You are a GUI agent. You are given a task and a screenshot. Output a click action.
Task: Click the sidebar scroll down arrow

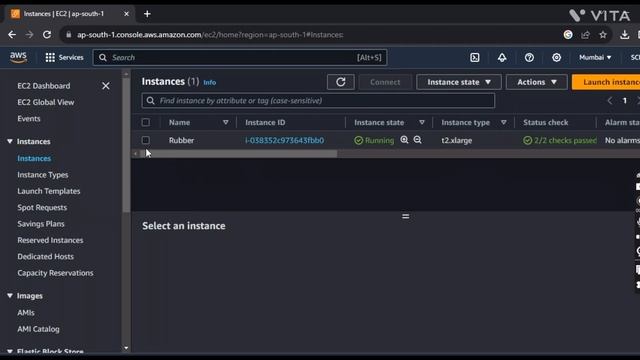pyautogui.click(x=126, y=348)
